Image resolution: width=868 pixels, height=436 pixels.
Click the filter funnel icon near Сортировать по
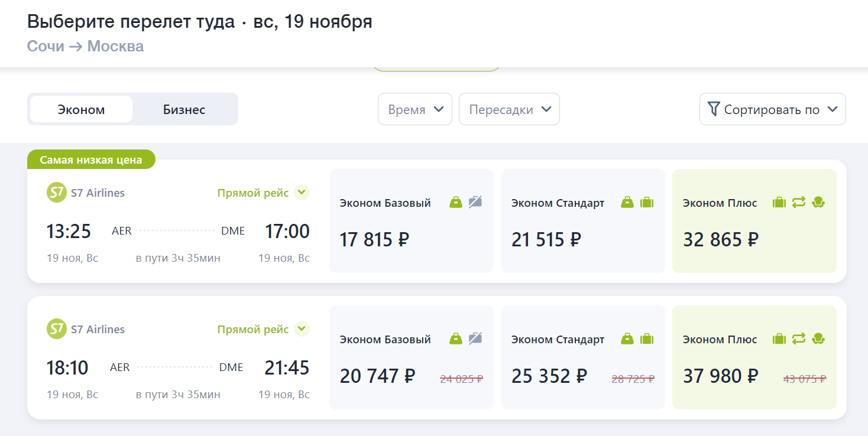point(714,109)
